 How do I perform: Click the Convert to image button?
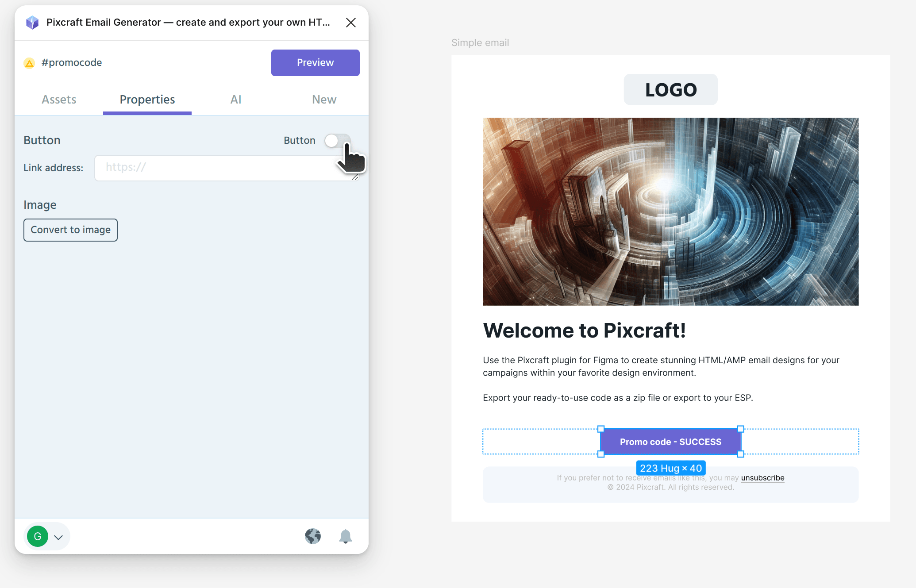(x=70, y=230)
